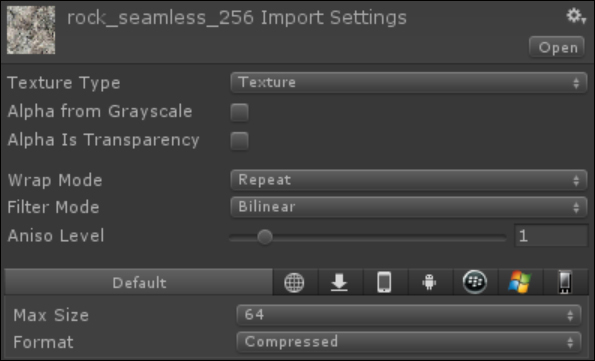
Task: Select the Windows Store flag platform tab
Action: [x=520, y=282]
